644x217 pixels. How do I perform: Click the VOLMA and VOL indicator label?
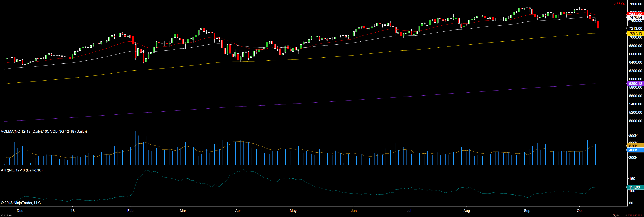(x=44, y=132)
